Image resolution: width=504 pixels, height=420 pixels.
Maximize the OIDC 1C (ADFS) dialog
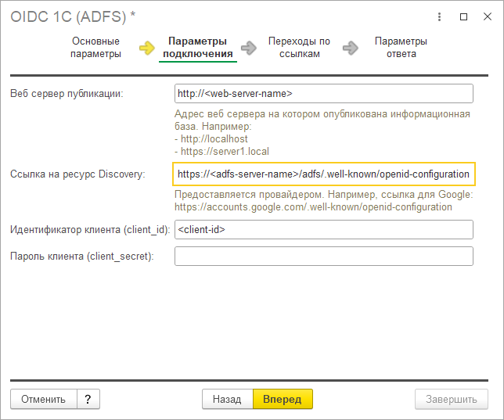click(463, 16)
